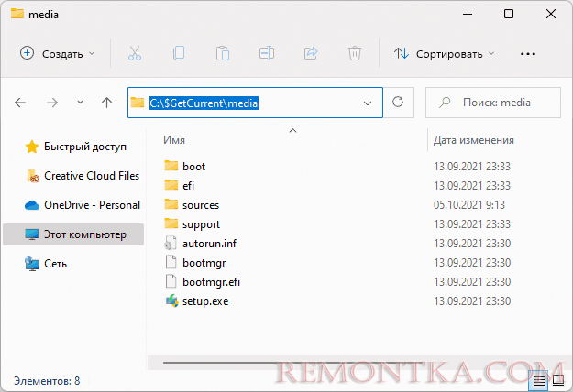Click the support folder icon
The height and width of the screenshot is (392, 573).
171,223
